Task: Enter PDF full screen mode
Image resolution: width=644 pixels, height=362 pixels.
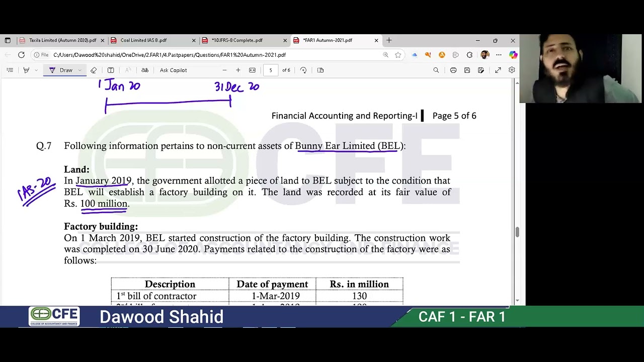Action: click(x=498, y=70)
